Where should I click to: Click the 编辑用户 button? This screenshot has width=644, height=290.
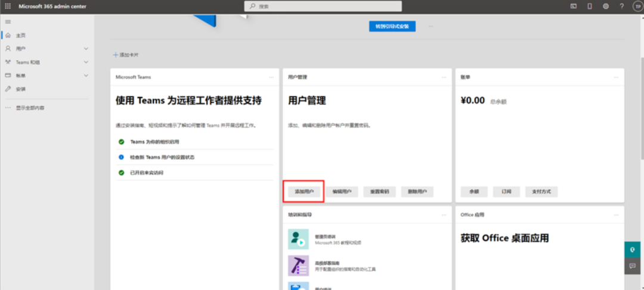342,192
